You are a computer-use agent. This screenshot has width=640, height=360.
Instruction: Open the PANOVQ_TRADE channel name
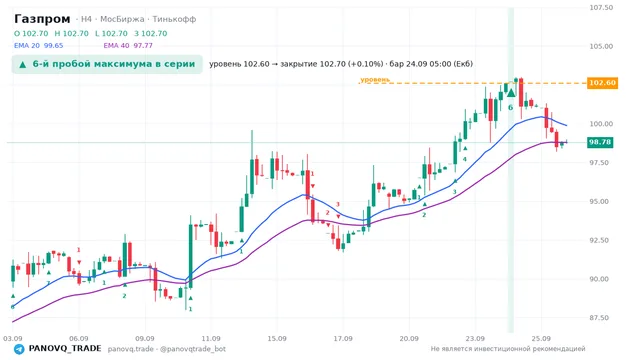[65, 349]
